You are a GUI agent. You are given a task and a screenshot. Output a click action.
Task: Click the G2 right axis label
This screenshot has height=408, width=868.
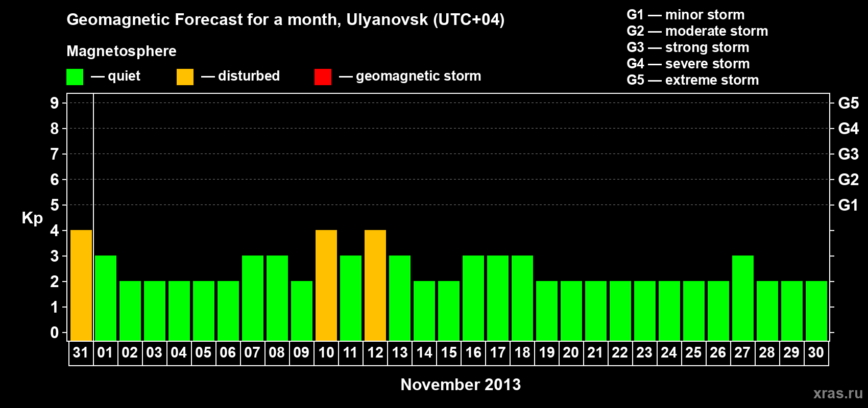(849, 180)
